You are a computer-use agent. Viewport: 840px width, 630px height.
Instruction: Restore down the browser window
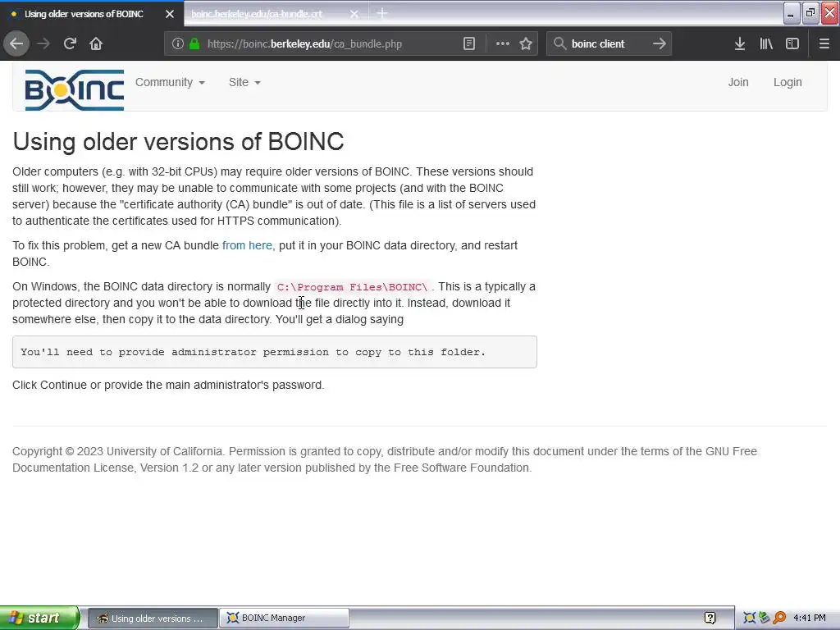pos(810,13)
